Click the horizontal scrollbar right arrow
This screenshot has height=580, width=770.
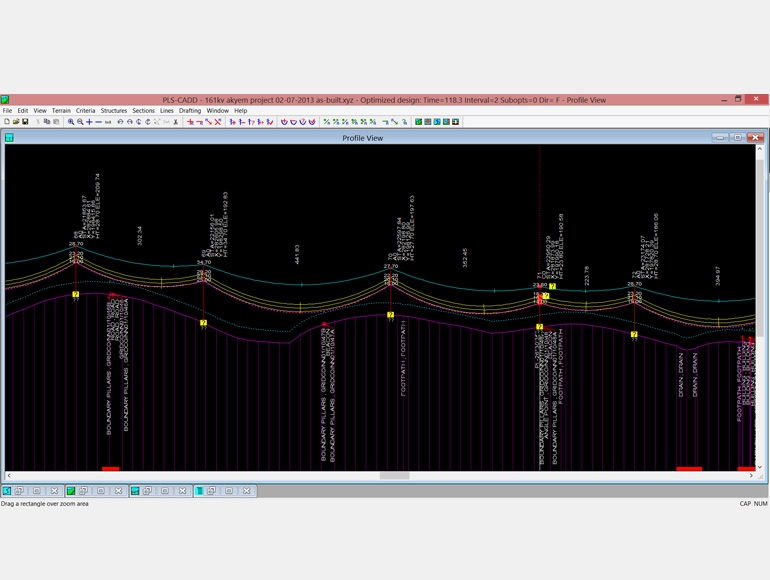tap(751, 475)
